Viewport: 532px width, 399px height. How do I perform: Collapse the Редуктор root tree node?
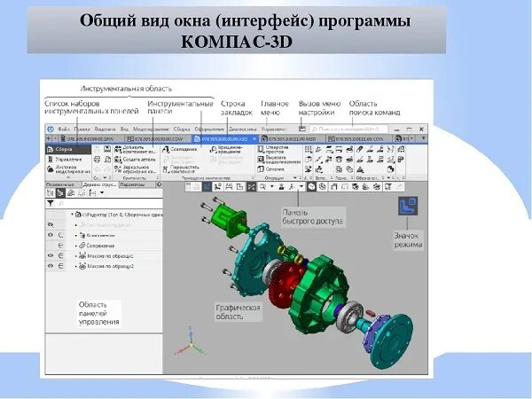[72, 215]
